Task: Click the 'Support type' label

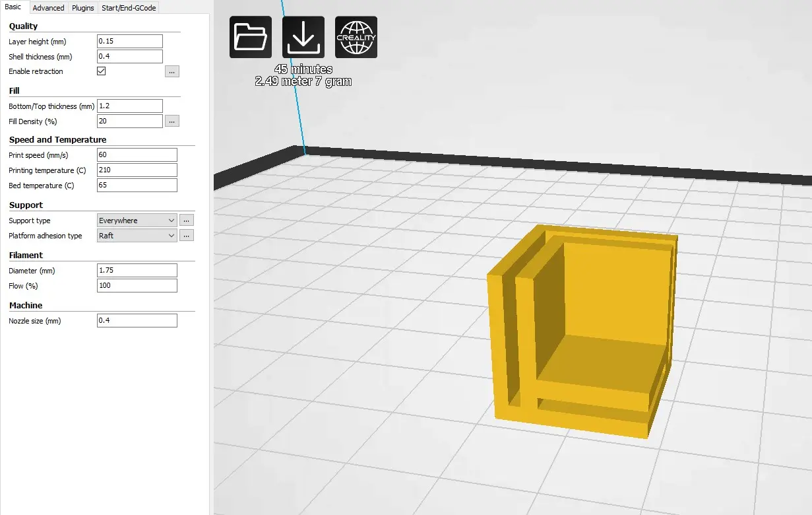Action: [x=30, y=221]
